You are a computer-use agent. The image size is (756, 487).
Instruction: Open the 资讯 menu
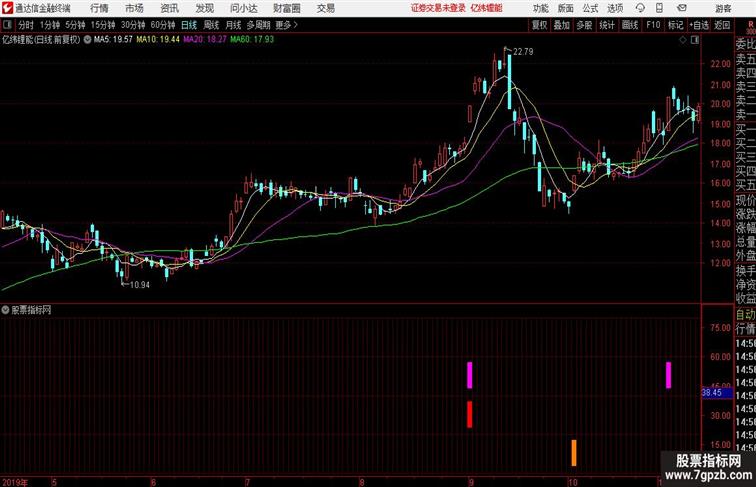(169, 8)
